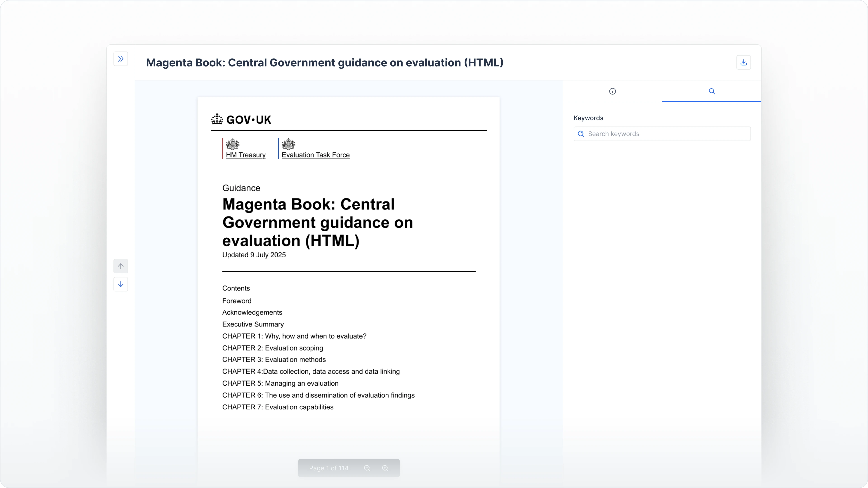Zoom in on the document page

[385, 468]
